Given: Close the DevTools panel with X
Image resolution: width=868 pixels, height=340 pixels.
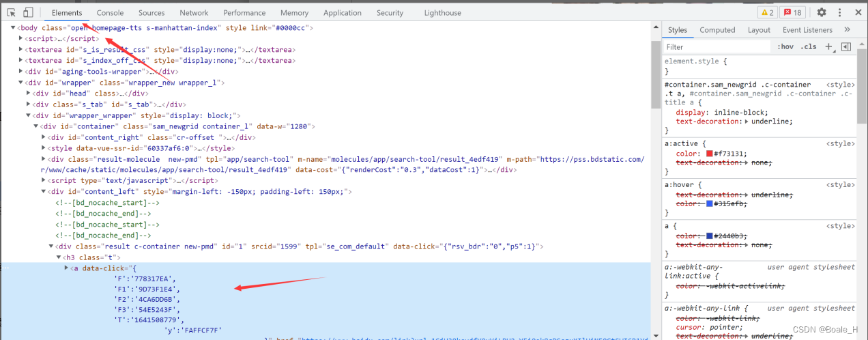Looking at the screenshot, I should tap(857, 12).
